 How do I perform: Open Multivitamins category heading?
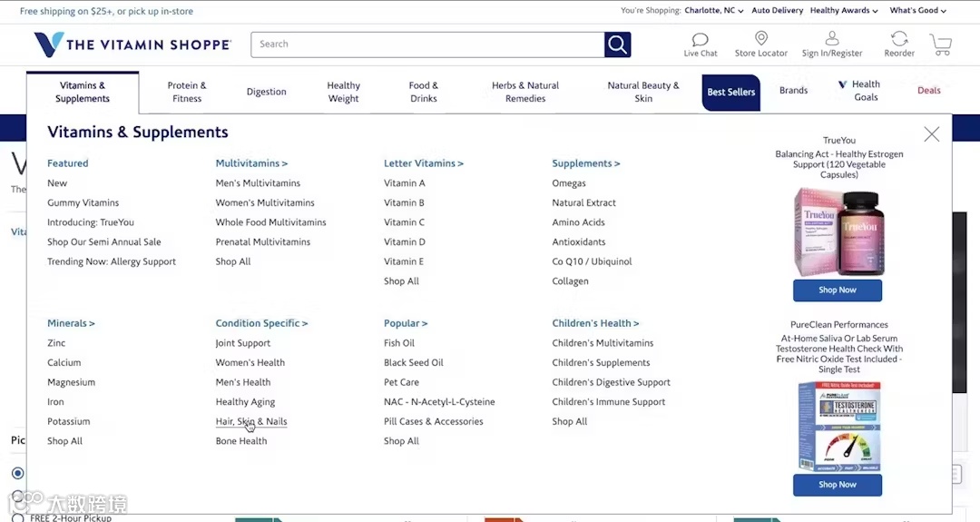(251, 163)
